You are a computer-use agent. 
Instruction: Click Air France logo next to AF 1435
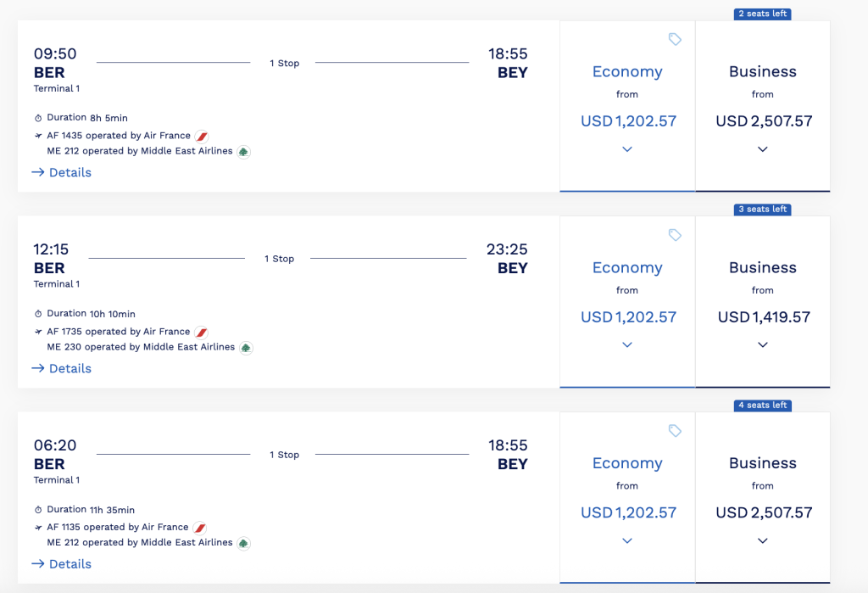point(202,136)
